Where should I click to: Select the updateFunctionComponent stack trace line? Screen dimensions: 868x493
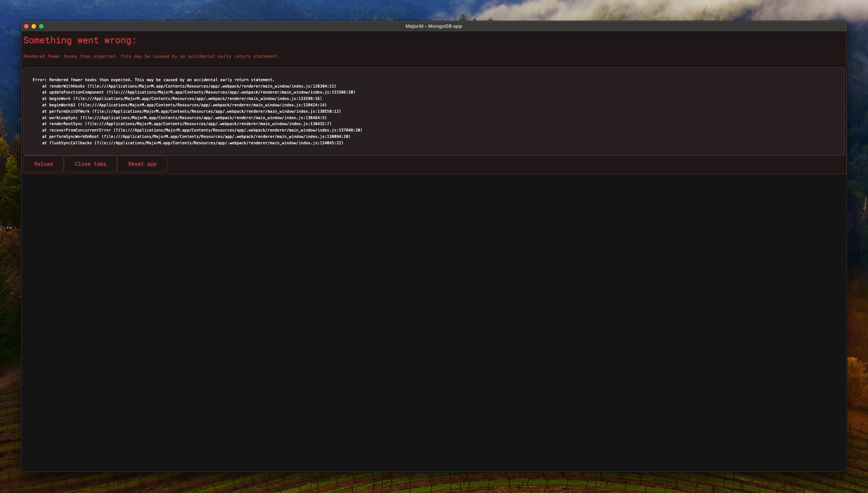[199, 92]
